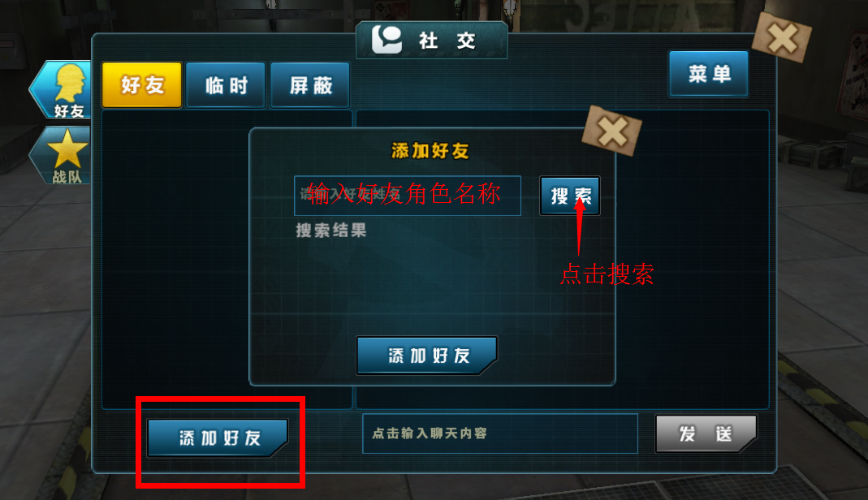
Task: Close the 社交 panel with top-right X
Action: pyautogui.click(x=782, y=37)
